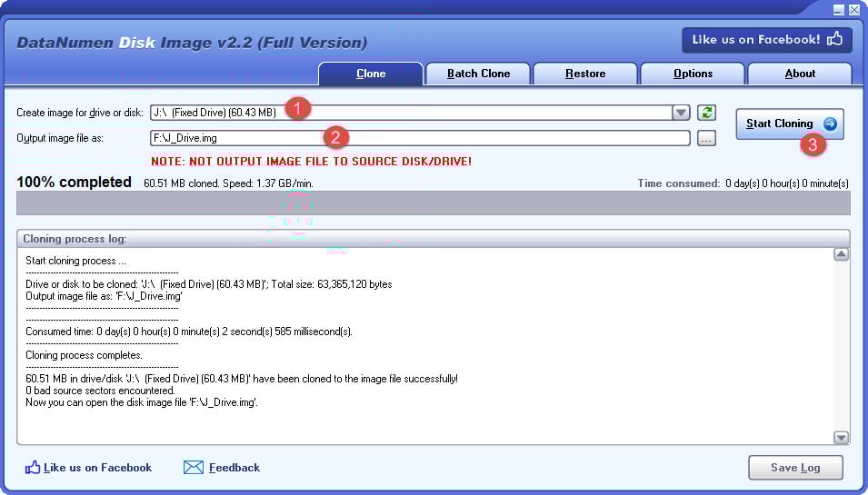Screen dimensions: 868x495
Task: Click the Feedback envelope icon
Action: [194, 468]
